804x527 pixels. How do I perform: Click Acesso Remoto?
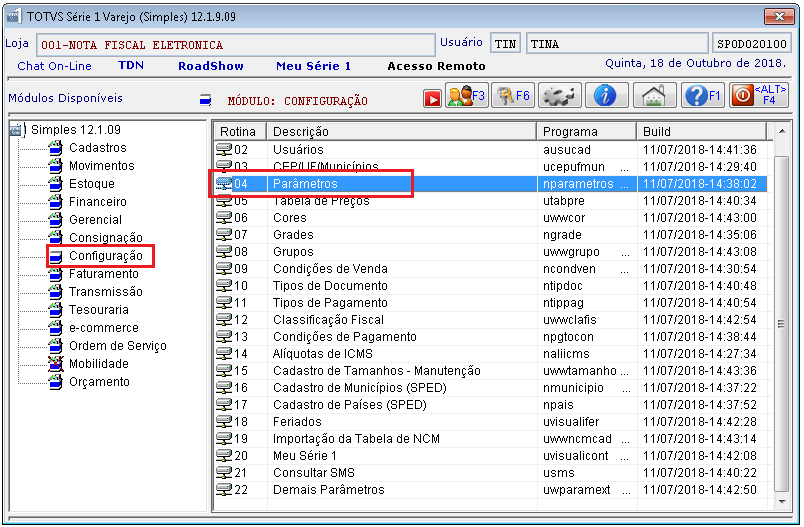[436, 66]
